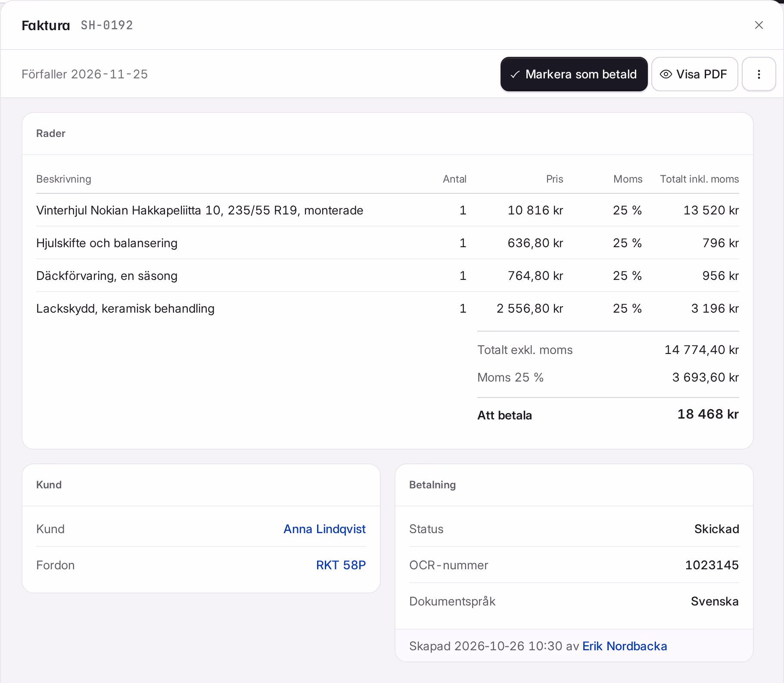Click the Dokumentspråk value Svenska

(x=715, y=601)
